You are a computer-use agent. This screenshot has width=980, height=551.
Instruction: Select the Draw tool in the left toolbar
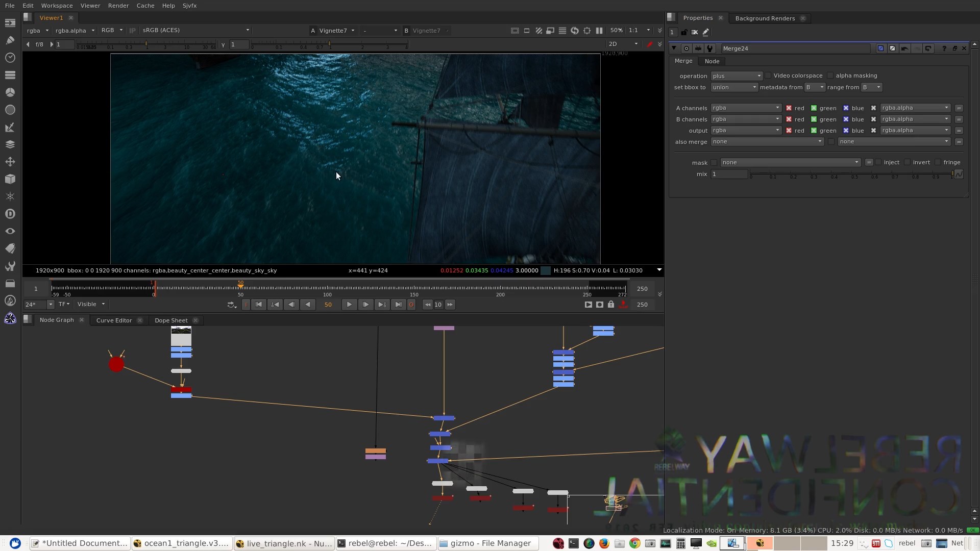tap(10, 40)
